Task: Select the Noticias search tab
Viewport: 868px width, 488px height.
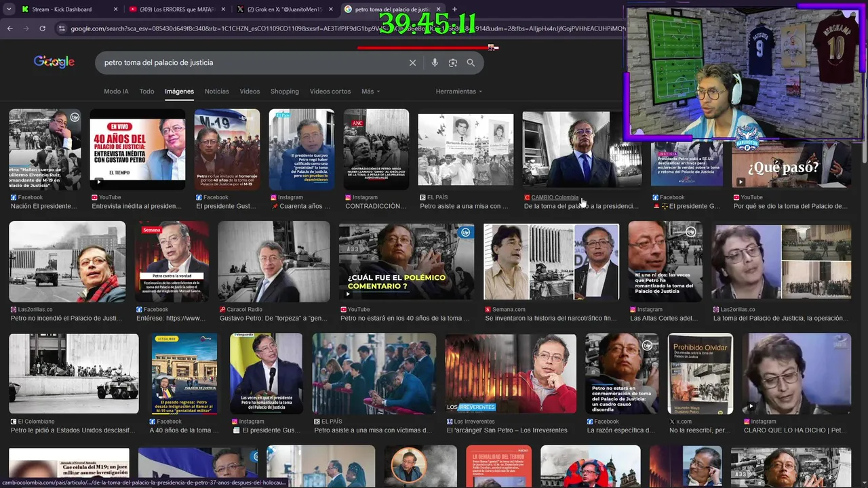Action: 217,91
